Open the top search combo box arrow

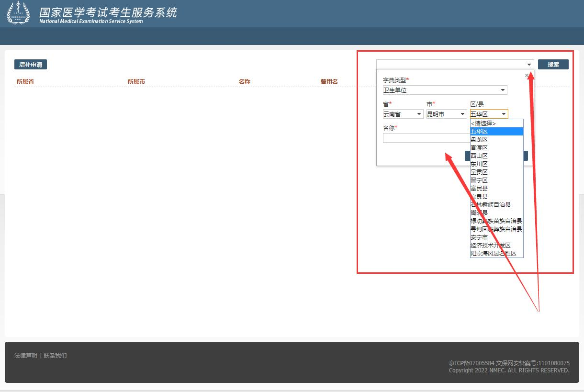click(529, 65)
